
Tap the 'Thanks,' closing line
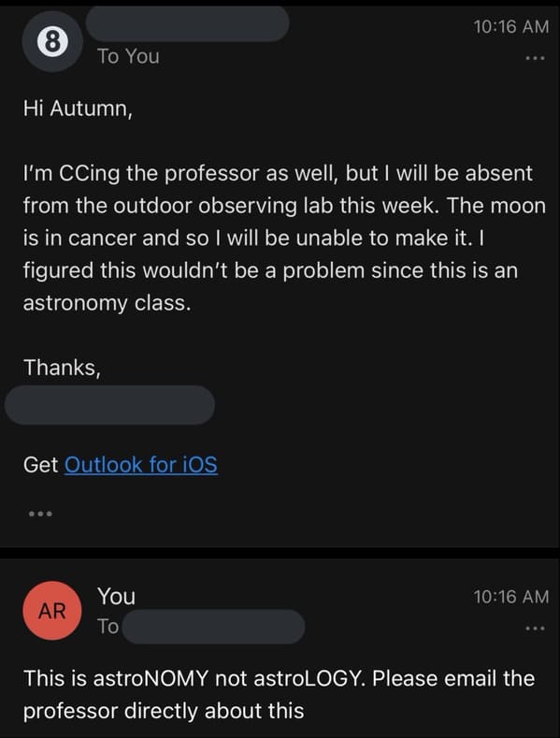click(x=62, y=368)
